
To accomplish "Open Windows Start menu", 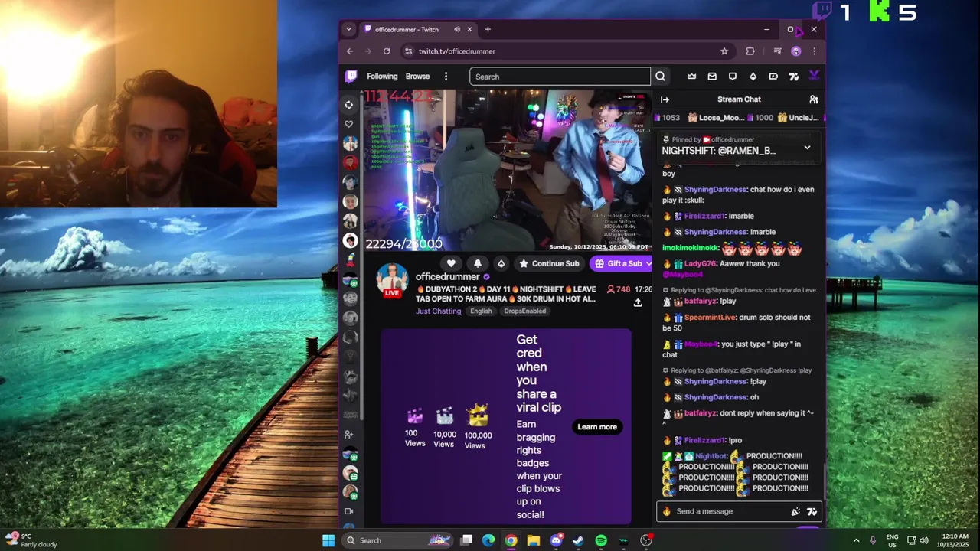I will (328, 540).
